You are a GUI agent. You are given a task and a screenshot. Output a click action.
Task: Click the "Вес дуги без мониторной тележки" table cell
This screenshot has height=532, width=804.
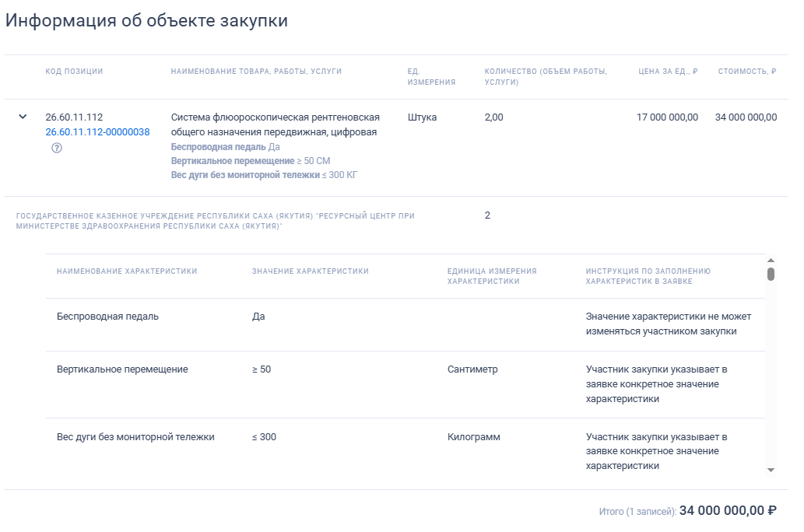tap(135, 436)
